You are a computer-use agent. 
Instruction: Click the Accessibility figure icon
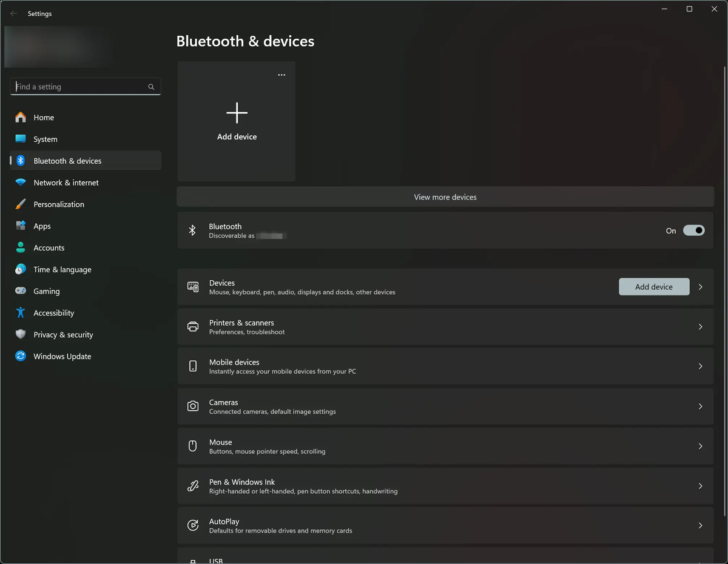pyautogui.click(x=21, y=313)
